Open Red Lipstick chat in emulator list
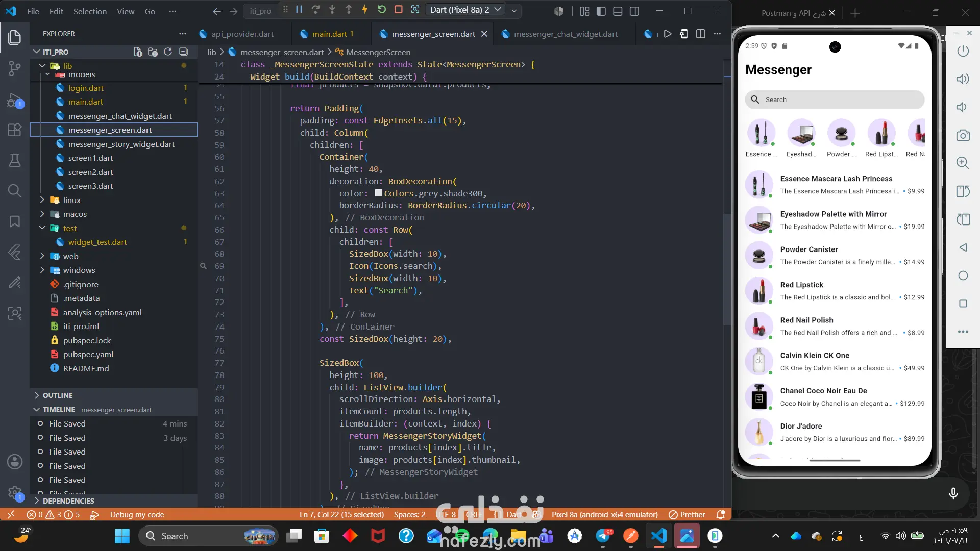 (x=835, y=291)
